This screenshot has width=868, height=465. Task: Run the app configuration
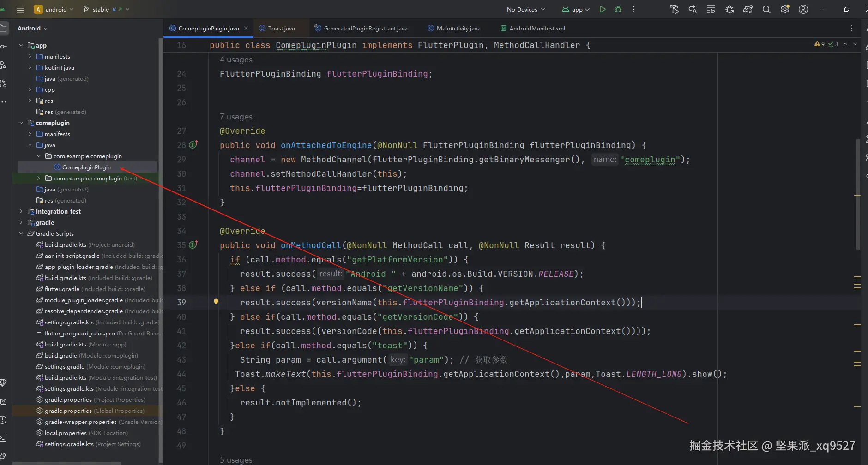coord(602,9)
